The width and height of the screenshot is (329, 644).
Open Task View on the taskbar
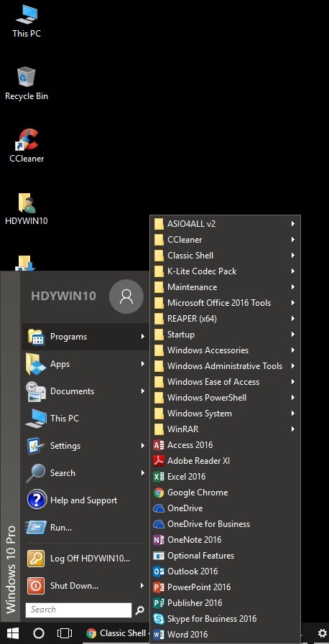(65, 633)
